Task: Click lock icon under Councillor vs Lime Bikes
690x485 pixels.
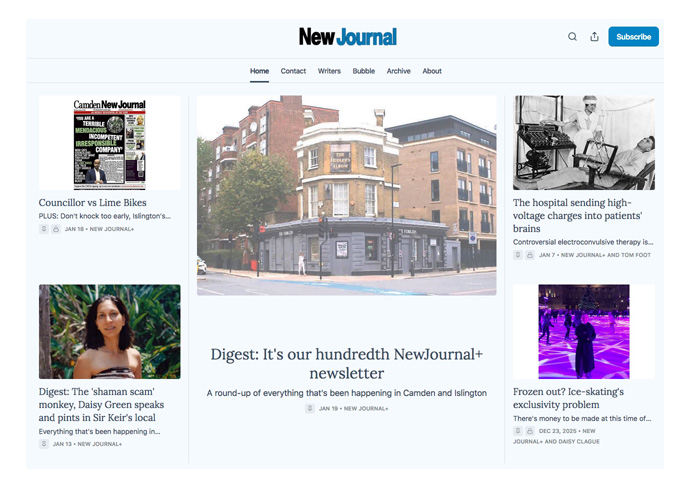Action: [x=56, y=229]
